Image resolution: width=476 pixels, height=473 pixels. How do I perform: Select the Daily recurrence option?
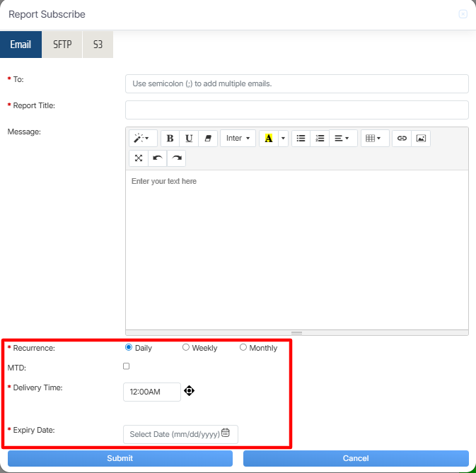(x=129, y=348)
